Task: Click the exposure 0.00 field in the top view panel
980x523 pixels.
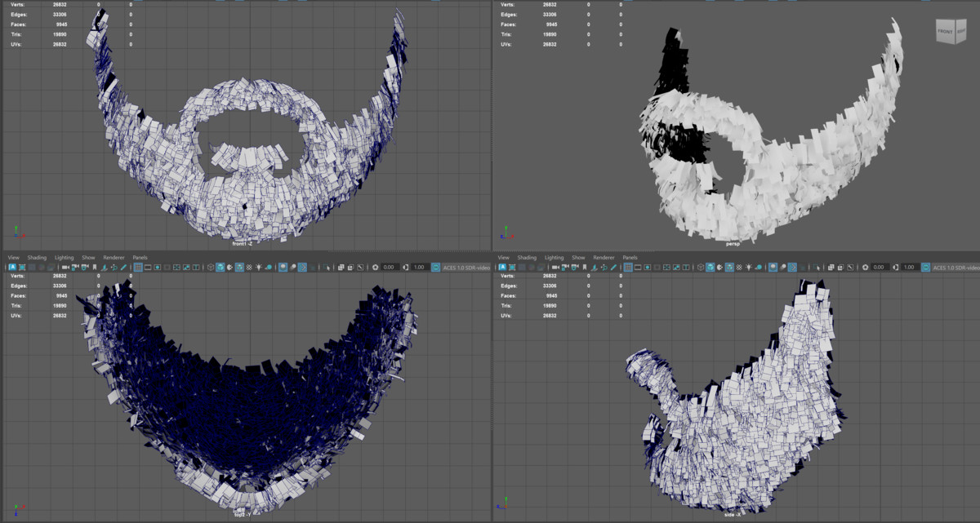Action: [x=389, y=267]
